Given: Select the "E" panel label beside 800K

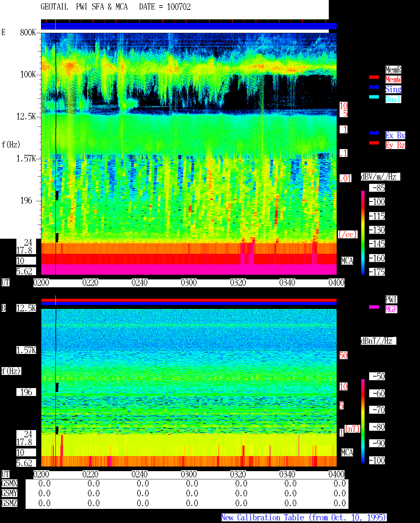Looking at the screenshot, I should [x=3, y=32].
